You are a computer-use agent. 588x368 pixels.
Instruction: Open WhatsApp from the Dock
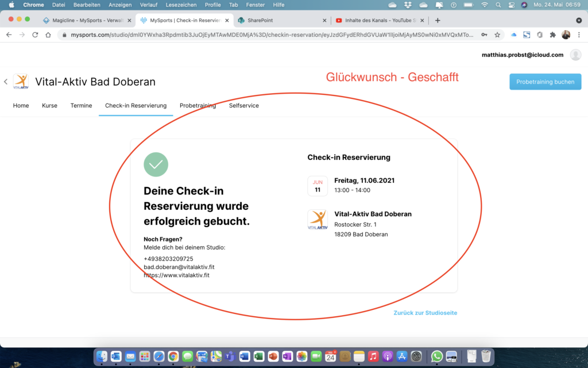436,356
